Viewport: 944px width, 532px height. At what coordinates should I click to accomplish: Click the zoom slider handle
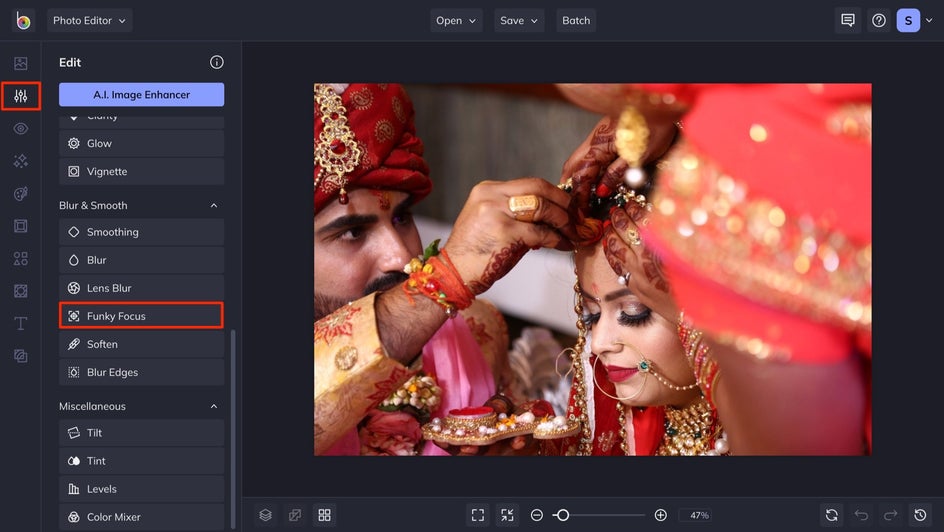pyautogui.click(x=563, y=515)
